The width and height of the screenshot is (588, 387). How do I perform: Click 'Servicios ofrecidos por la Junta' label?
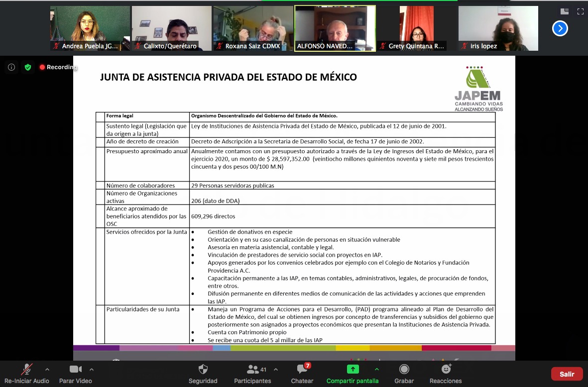pos(146,232)
